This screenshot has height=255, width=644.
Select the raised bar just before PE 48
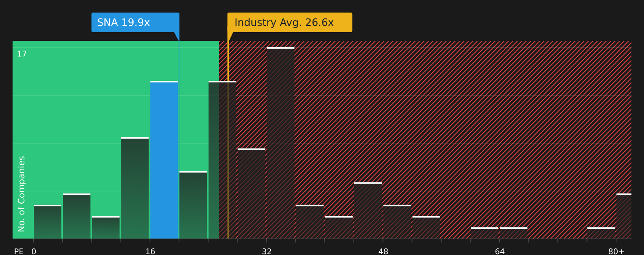click(x=368, y=211)
